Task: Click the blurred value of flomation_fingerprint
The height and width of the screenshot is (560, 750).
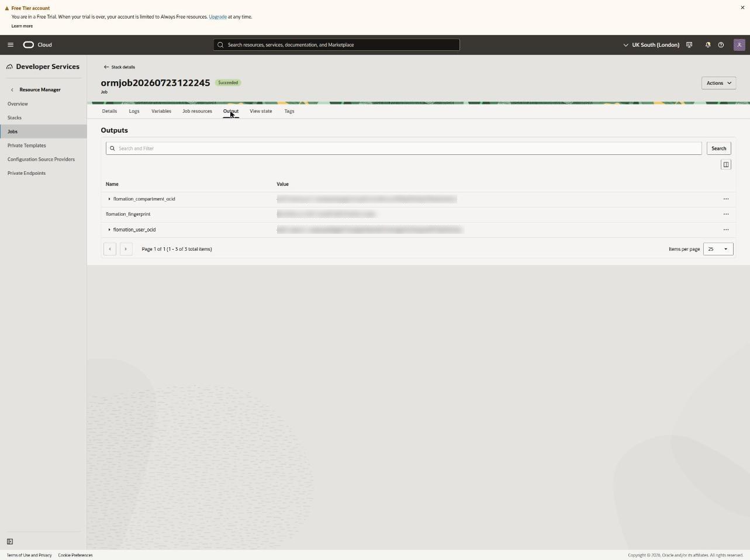Action: 326,215
